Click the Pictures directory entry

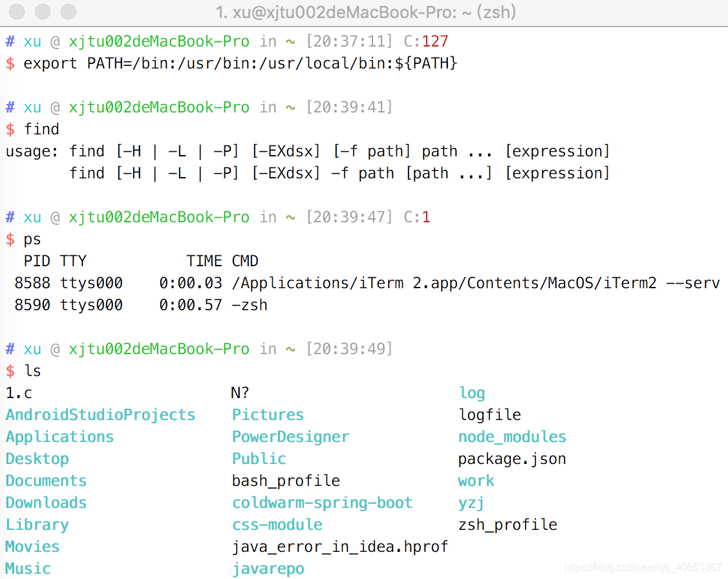click(268, 415)
